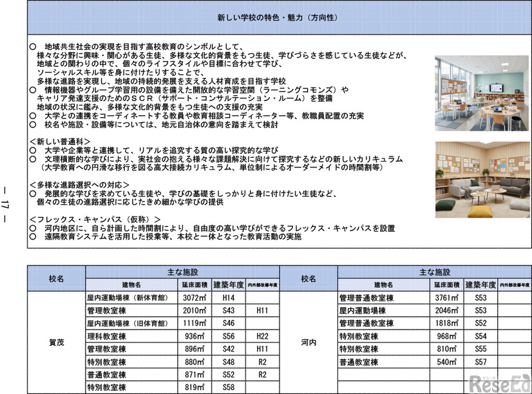This screenshot has width=532, height=394.
Task: Click renovation year 'R2' in the 880㎡ row
Action: (x=262, y=362)
